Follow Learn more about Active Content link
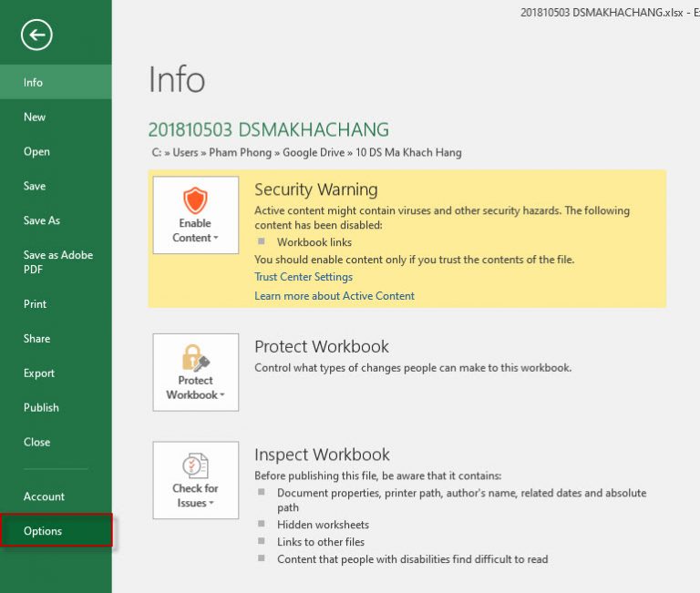 coord(335,296)
